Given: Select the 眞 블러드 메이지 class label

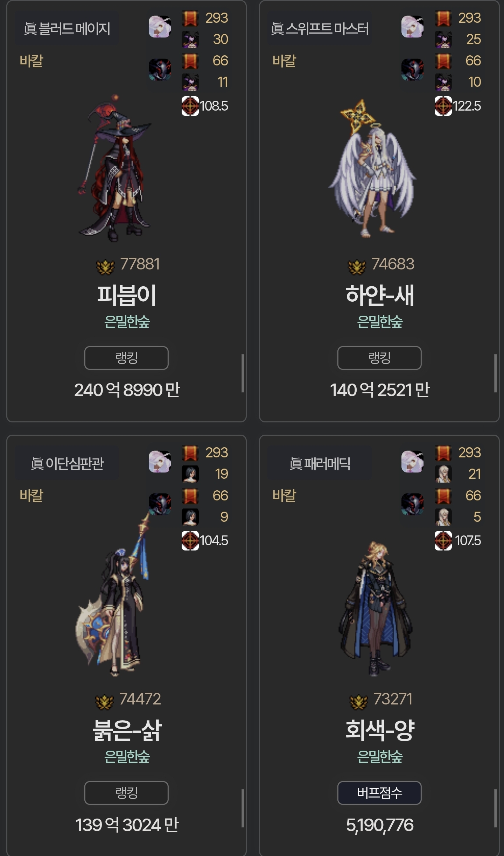Looking at the screenshot, I should tap(67, 29).
